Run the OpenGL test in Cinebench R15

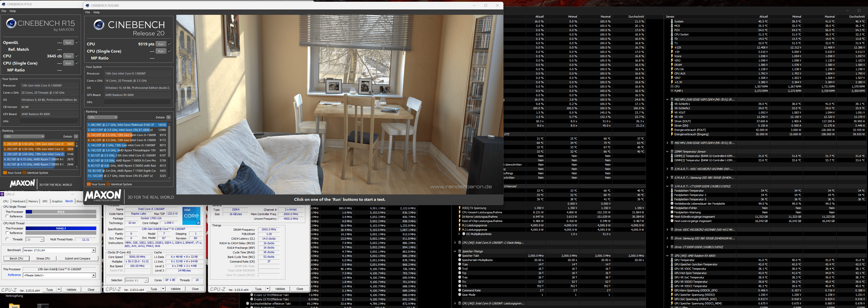68,42
